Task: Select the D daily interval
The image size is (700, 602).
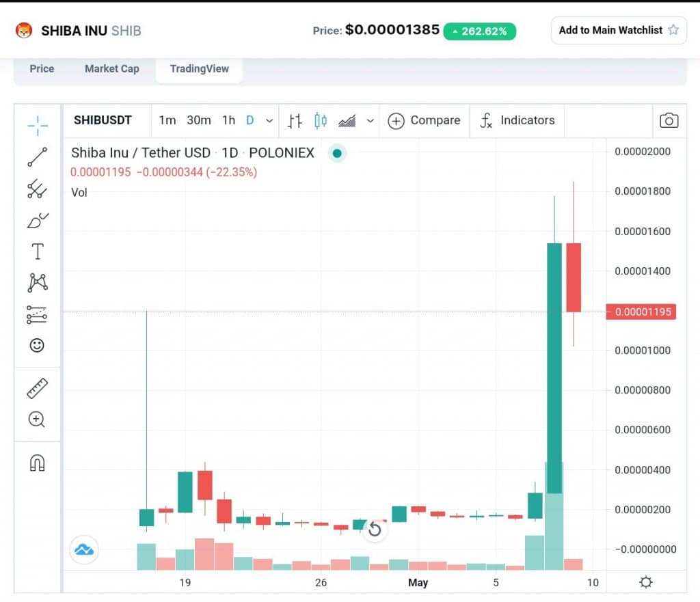Action: [x=250, y=120]
